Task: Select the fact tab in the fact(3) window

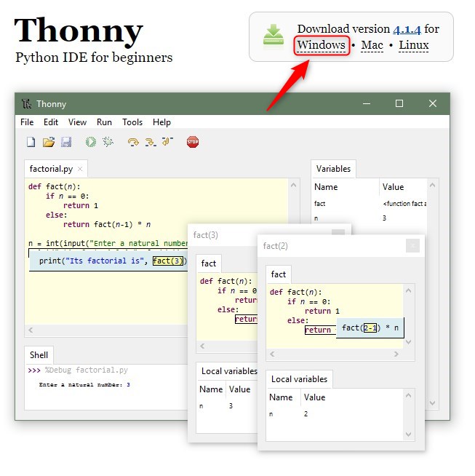Action: 209,263
